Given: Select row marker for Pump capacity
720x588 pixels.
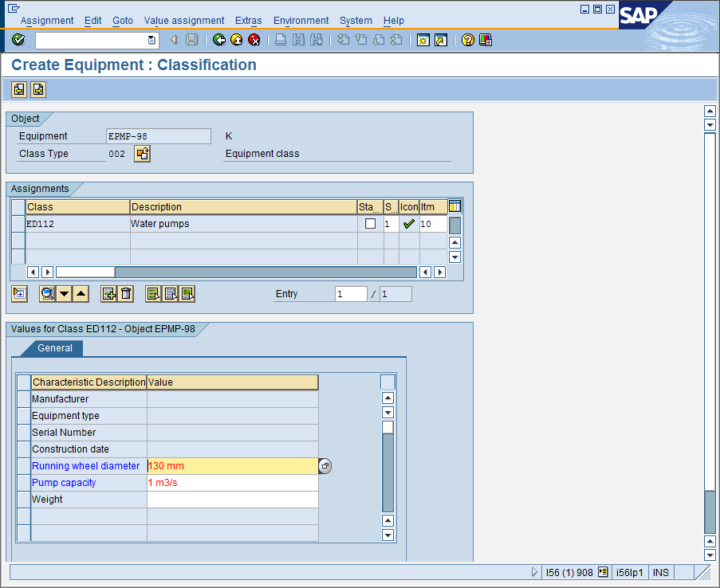Looking at the screenshot, I should [x=23, y=482].
